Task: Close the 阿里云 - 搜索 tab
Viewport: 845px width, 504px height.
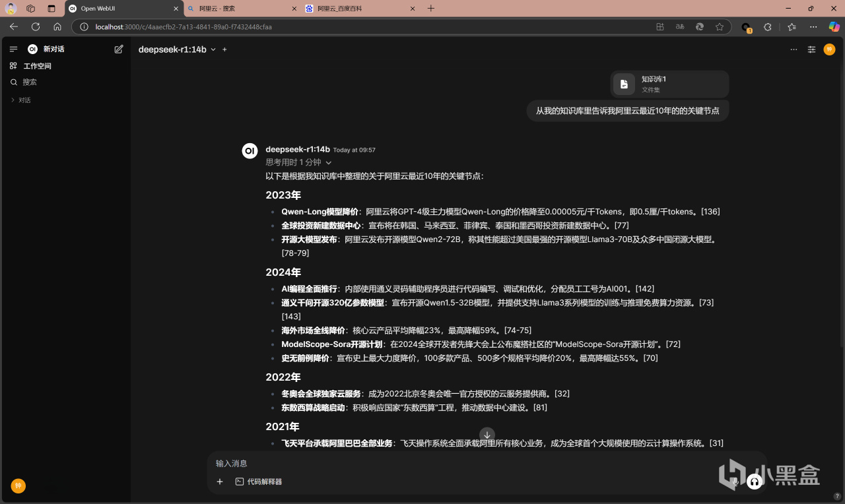Action: click(x=294, y=9)
